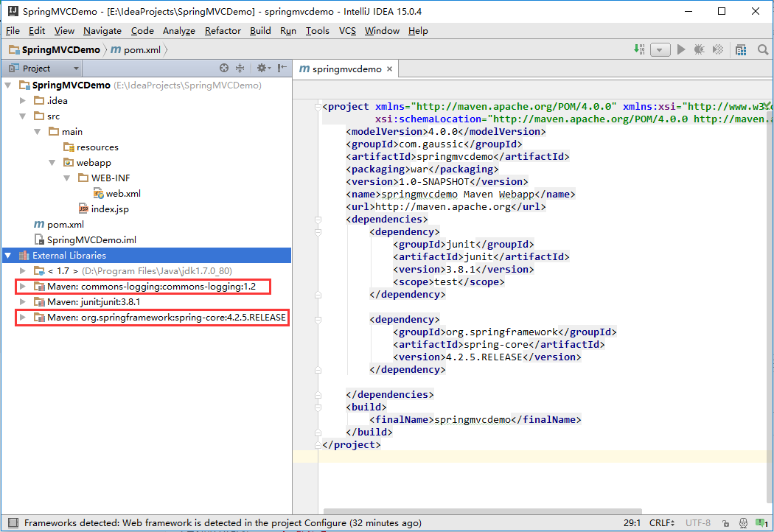Click the resources folder icon
The width and height of the screenshot is (774, 532).
click(69, 147)
